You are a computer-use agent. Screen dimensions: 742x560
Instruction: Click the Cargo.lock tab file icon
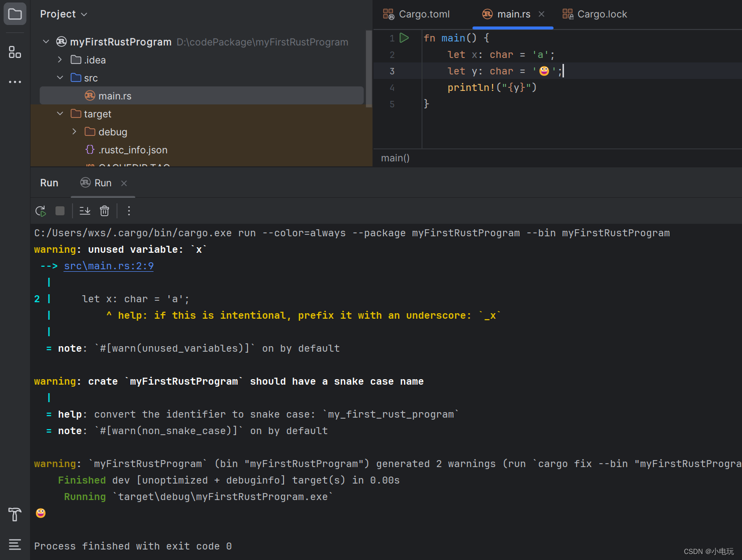tap(567, 14)
